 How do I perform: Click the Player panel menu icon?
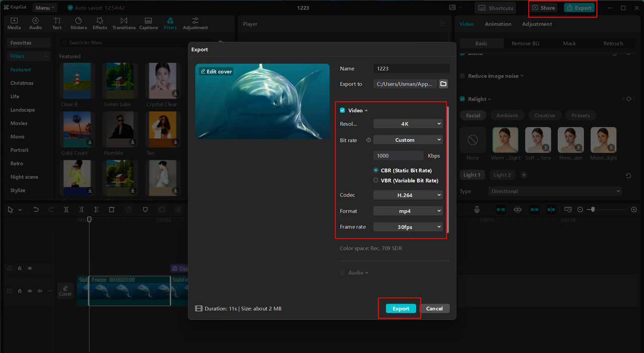pyautogui.click(x=442, y=24)
